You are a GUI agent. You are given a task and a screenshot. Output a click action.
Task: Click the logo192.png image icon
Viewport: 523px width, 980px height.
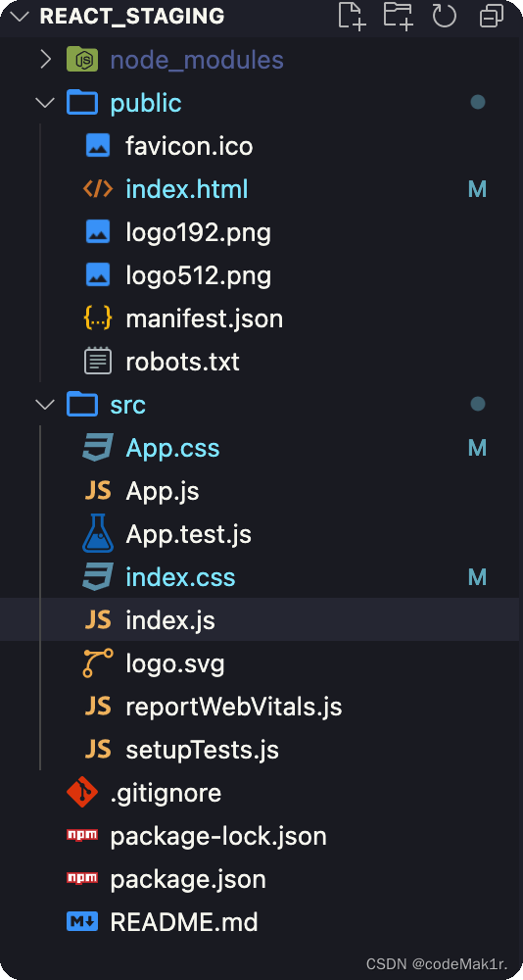point(98,232)
